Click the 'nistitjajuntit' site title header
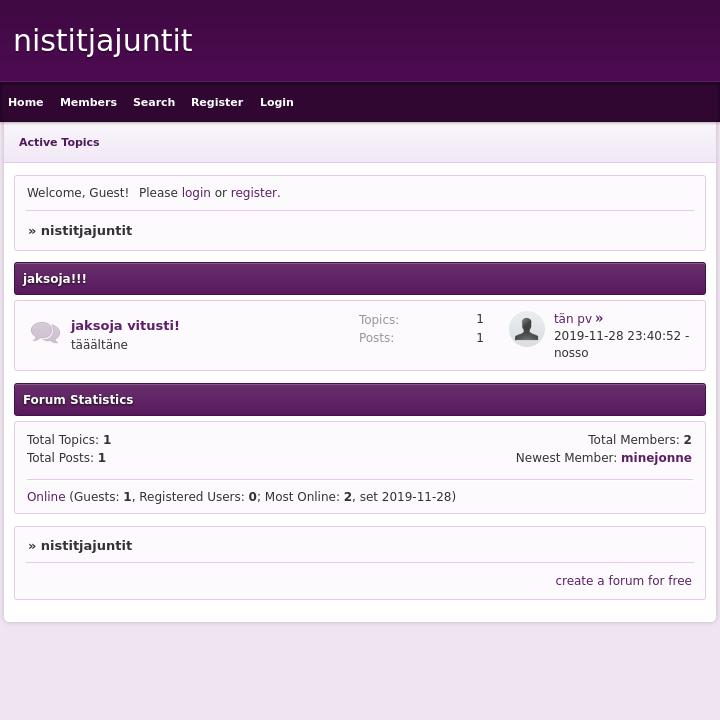 pyautogui.click(x=103, y=41)
